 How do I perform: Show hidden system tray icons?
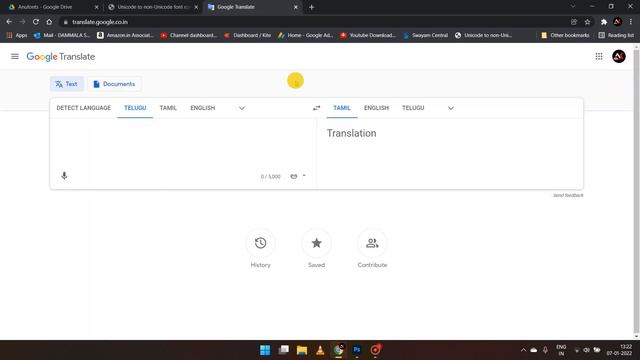(x=523, y=350)
